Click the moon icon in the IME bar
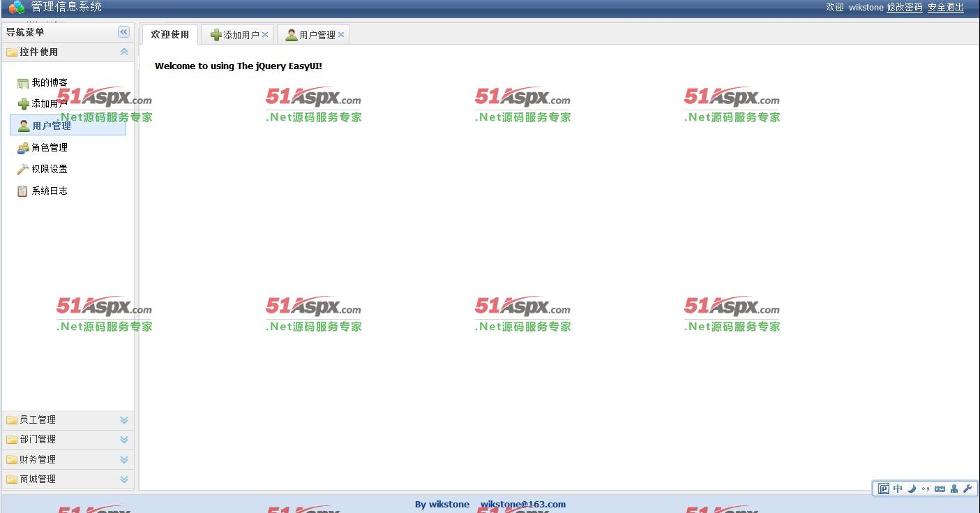This screenshot has height=513, width=980. pos(912,489)
